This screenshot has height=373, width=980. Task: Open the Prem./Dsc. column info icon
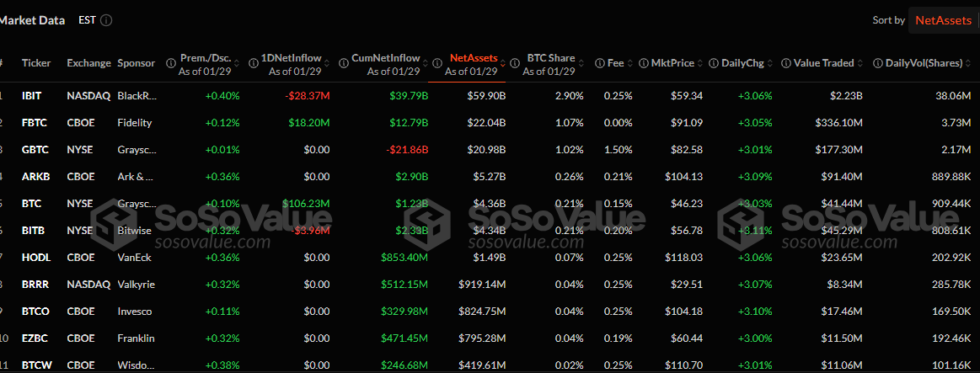170,63
